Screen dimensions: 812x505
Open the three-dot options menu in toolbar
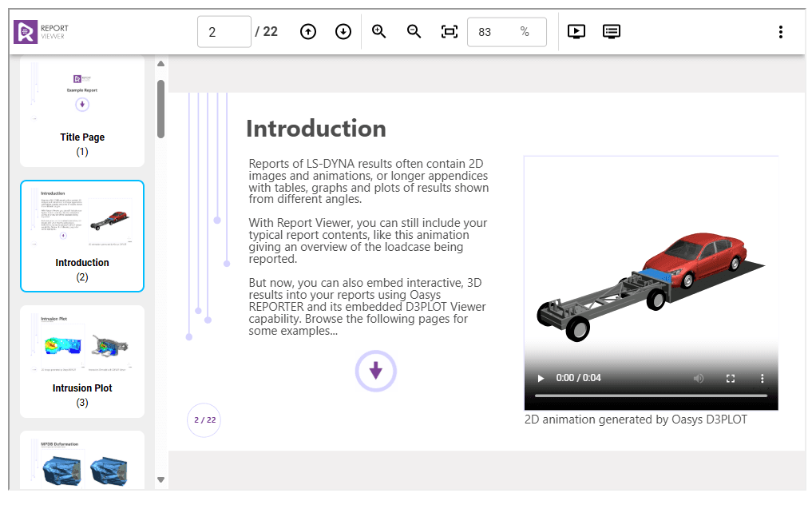780,32
